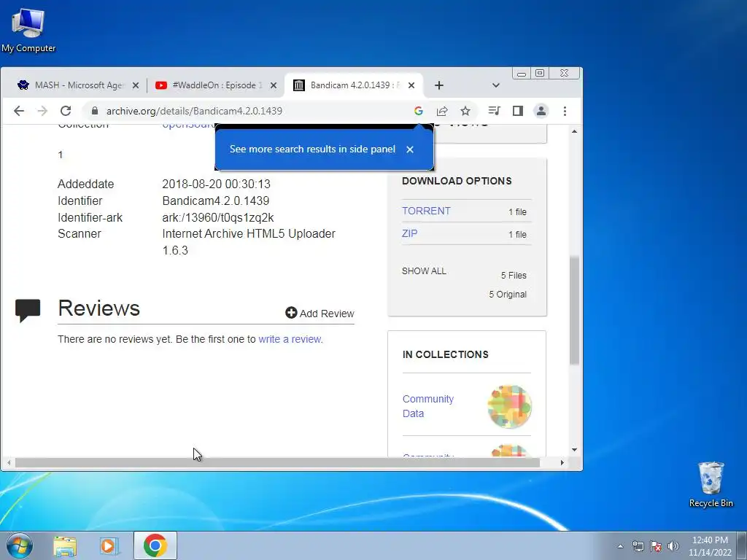
Task: Close the MASH tab
Action: [x=135, y=85]
